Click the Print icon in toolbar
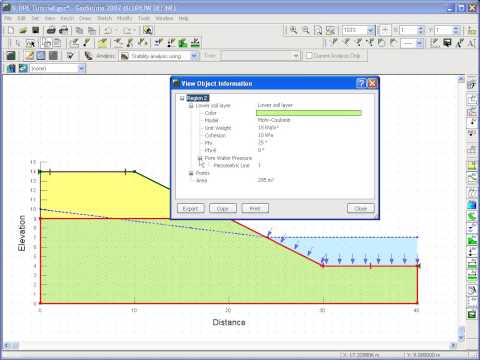The image size is (480, 360). [x=51, y=30]
